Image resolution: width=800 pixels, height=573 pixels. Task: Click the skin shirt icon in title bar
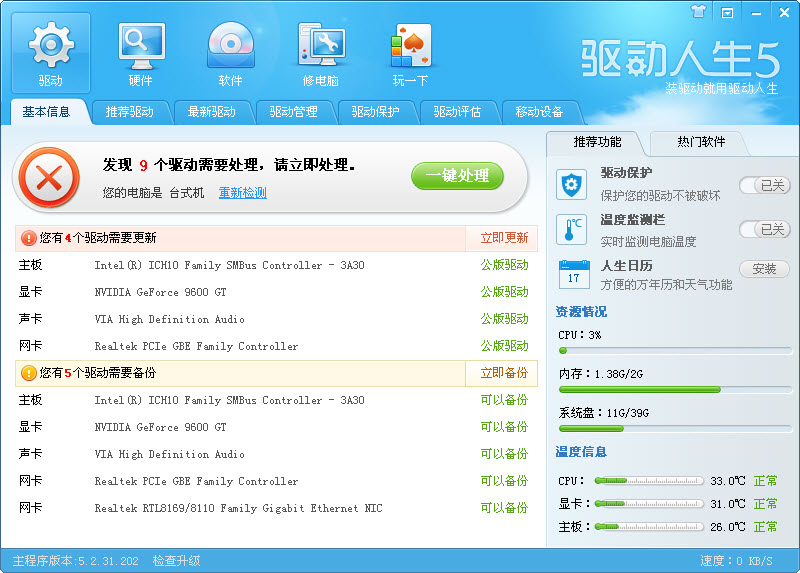[x=699, y=11]
